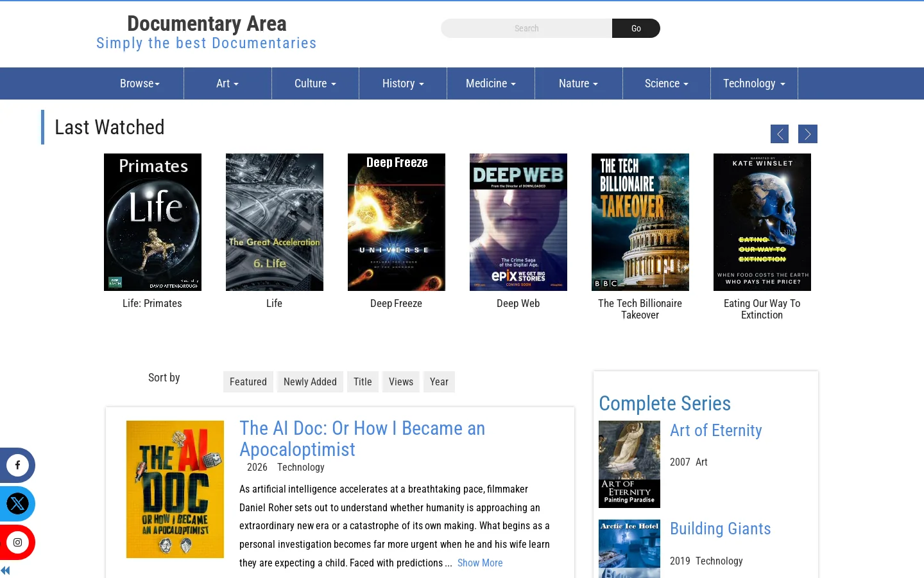Click the 2026 year under The AI Doc
Image resolution: width=924 pixels, height=578 pixels.
[257, 468]
